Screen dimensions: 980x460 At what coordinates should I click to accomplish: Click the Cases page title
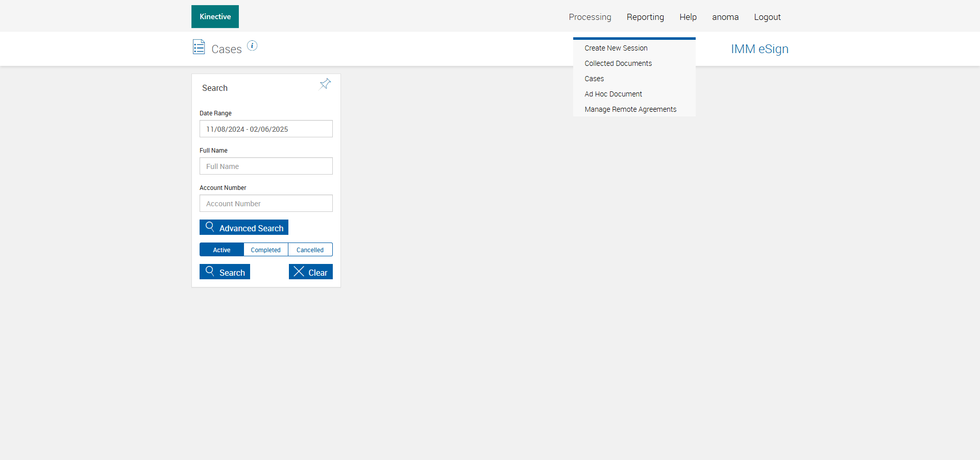(x=227, y=49)
